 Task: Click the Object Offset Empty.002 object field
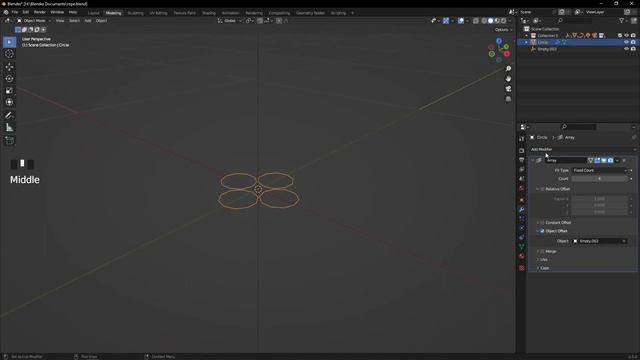[x=600, y=241]
